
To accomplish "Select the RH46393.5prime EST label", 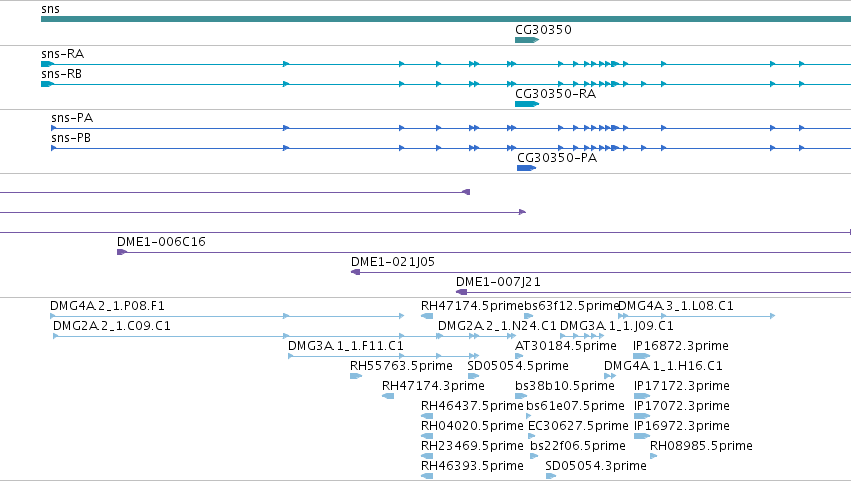I will [x=472, y=466].
